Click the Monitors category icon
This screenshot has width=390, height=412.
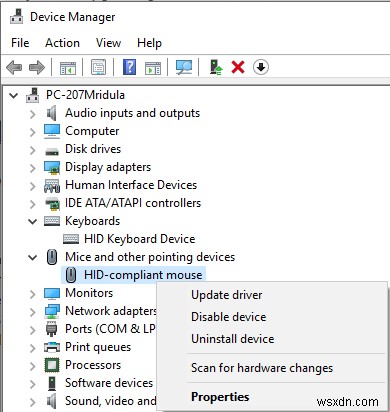[x=52, y=293]
